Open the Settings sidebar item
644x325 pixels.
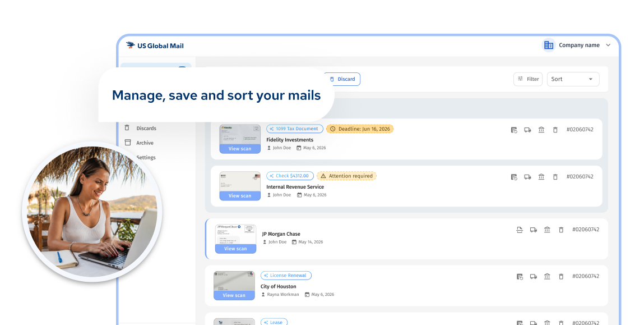click(146, 158)
